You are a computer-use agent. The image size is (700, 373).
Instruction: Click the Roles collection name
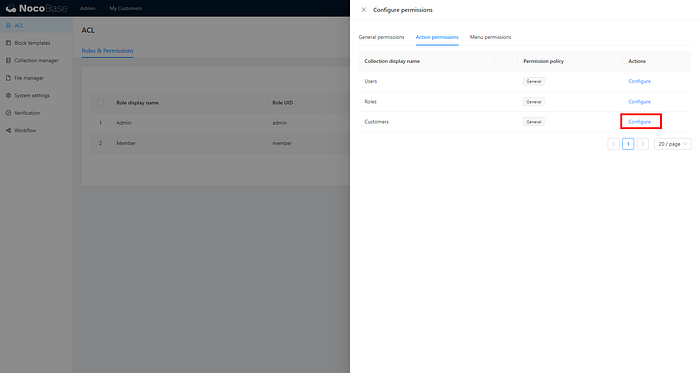pyautogui.click(x=371, y=102)
